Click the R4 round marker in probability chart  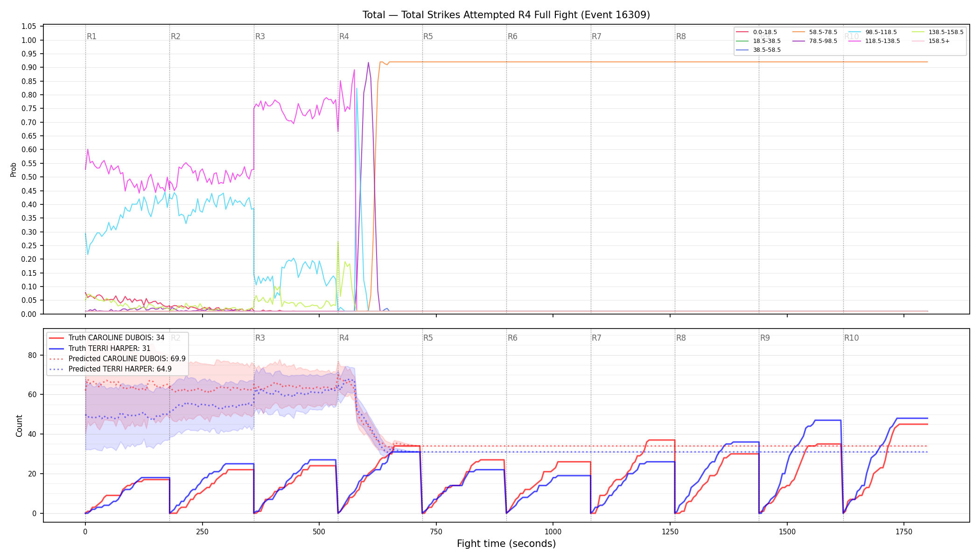(344, 36)
